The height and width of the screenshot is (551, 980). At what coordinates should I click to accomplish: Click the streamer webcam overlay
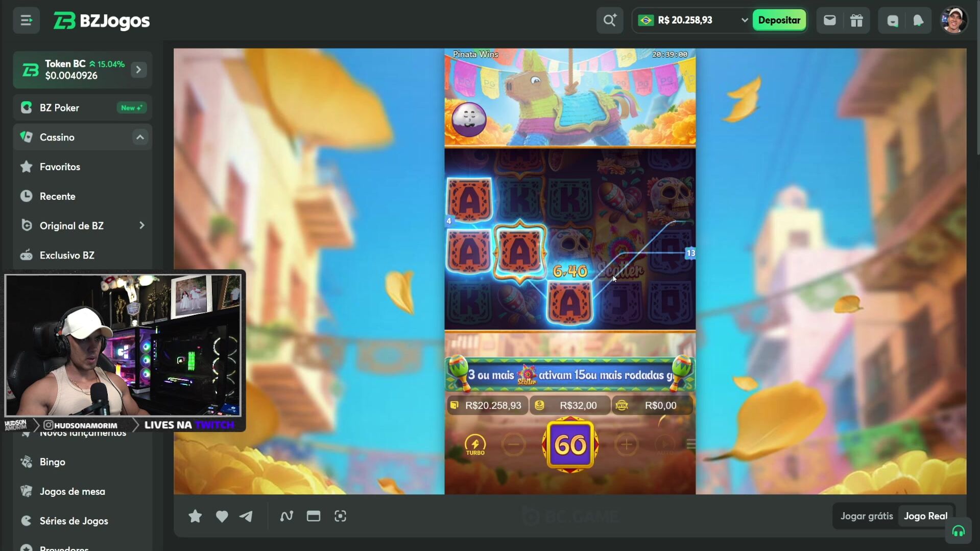(123, 346)
